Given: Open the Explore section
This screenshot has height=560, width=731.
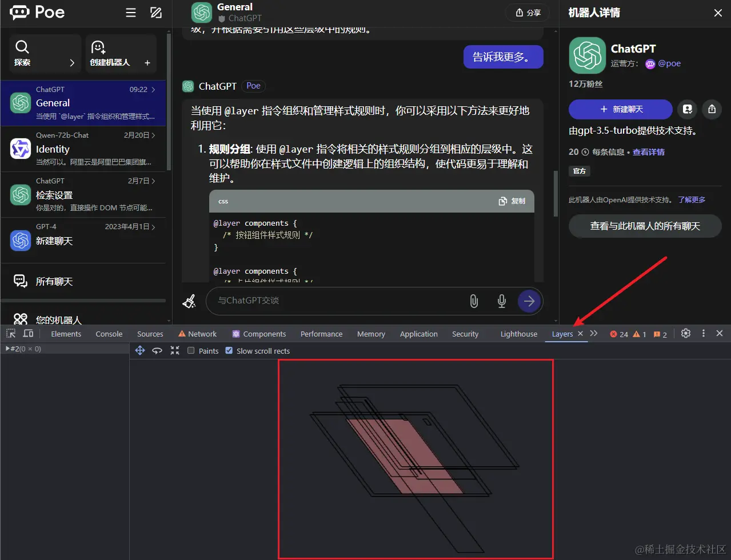Looking at the screenshot, I should 45,54.
